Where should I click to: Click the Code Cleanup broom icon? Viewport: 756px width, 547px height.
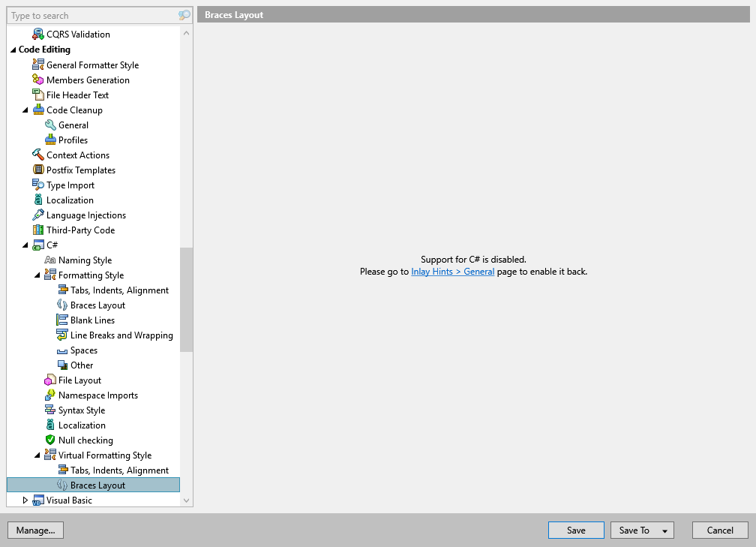39,110
